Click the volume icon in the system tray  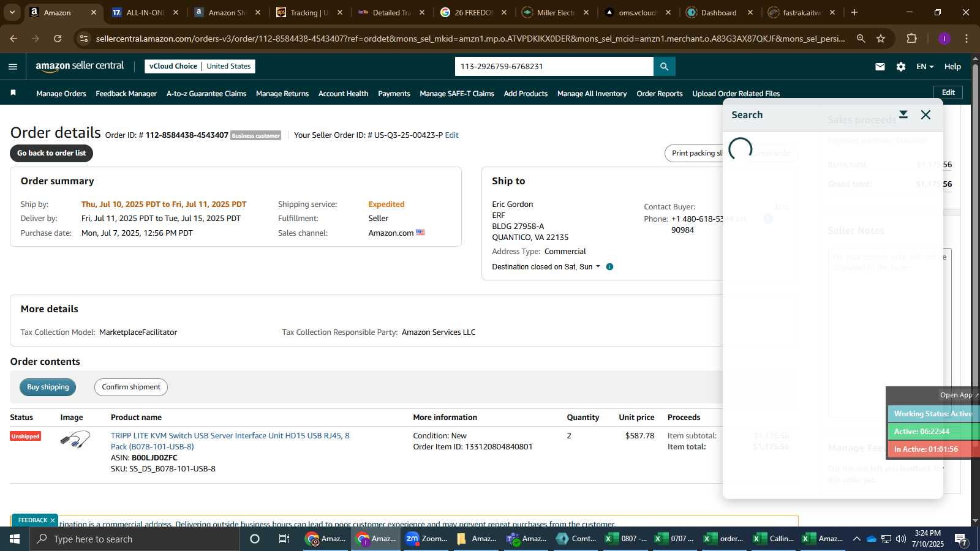pyautogui.click(x=901, y=539)
